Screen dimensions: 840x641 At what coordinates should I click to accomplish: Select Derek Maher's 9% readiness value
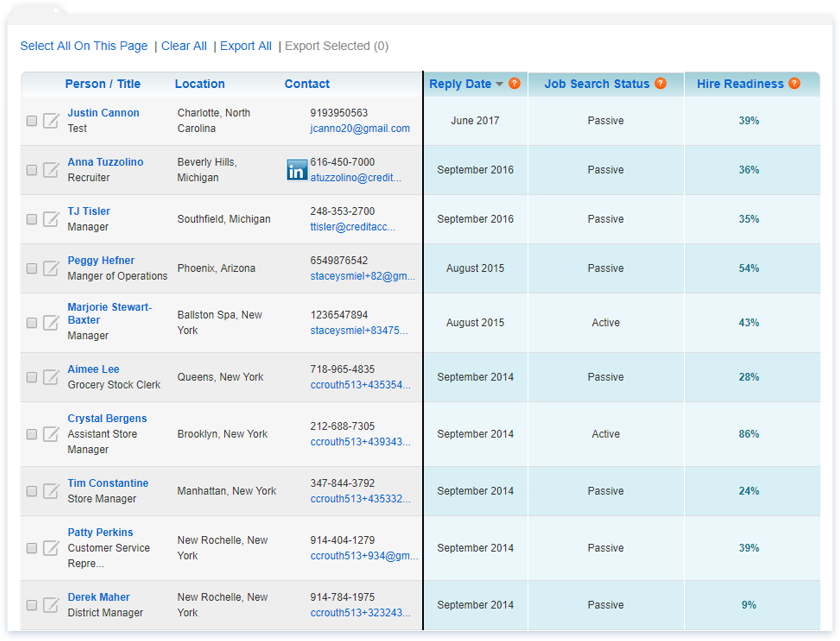click(749, 605)
